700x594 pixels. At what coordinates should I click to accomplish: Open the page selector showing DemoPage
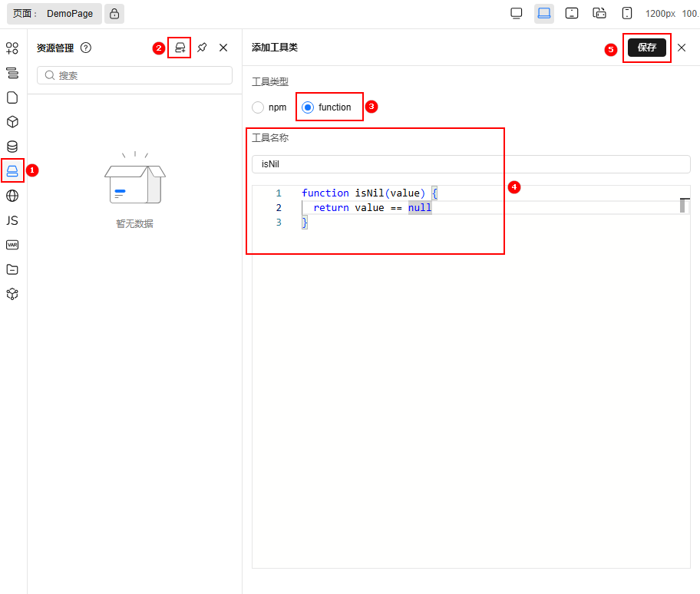tap(54, 13)
